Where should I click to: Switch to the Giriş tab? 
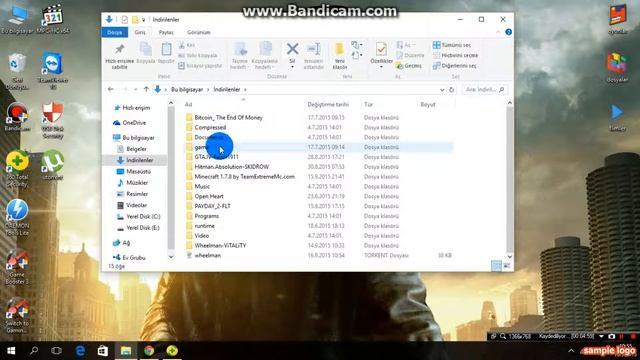(x=140, y=32)
